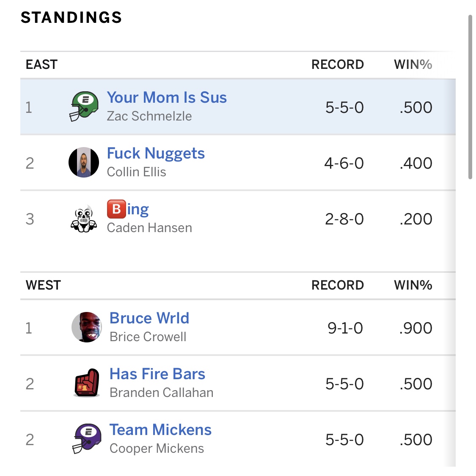Select the EAST division header

click(41, 64)
